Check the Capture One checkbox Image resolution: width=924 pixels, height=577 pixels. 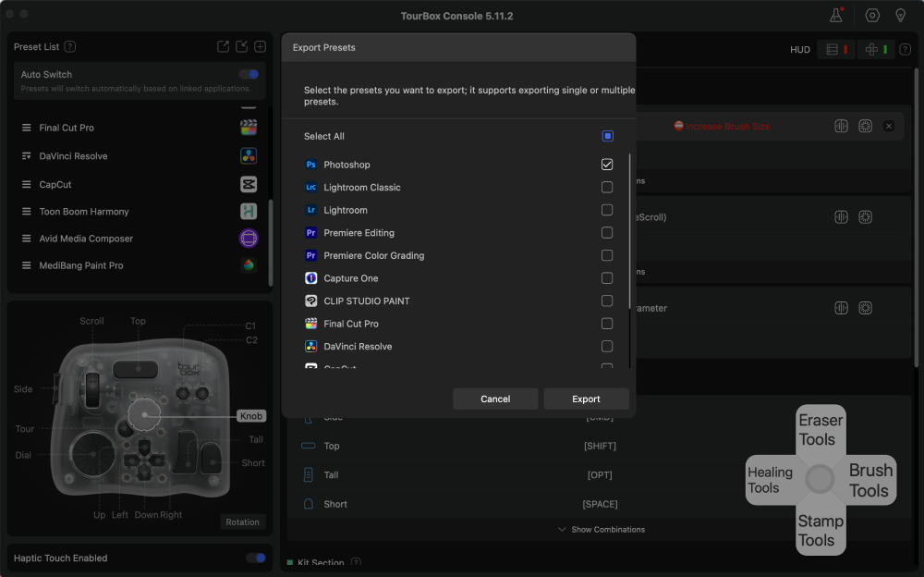pos(607,278)
